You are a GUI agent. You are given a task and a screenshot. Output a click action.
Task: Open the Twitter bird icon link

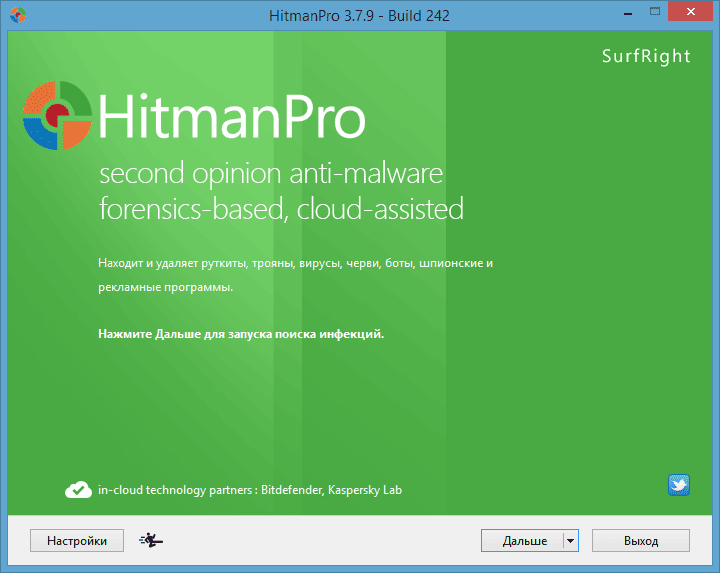(679, 485)
